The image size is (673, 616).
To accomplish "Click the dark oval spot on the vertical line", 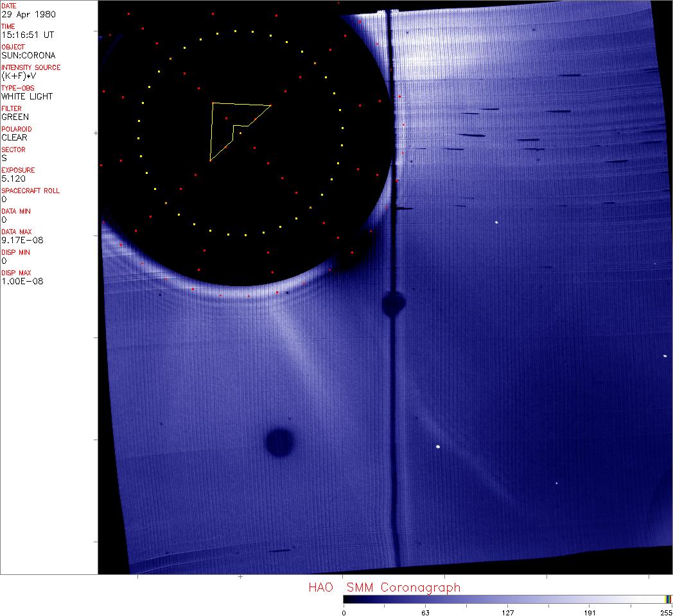I will (393, 304).
